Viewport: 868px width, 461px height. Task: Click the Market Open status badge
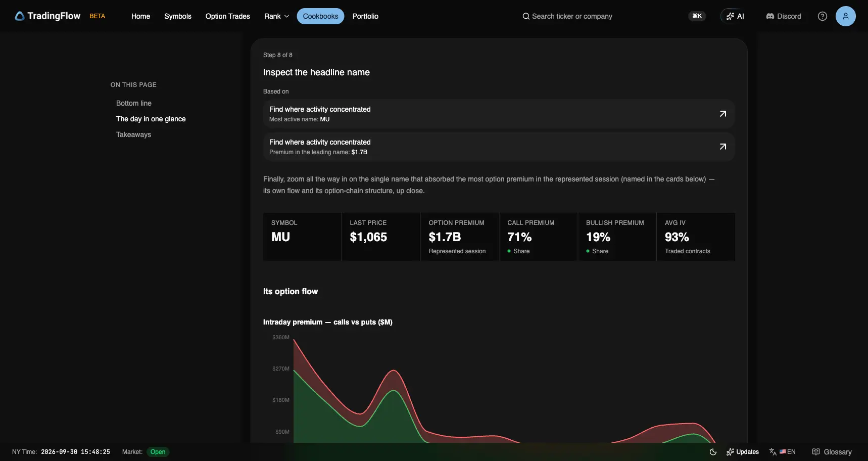158,452
